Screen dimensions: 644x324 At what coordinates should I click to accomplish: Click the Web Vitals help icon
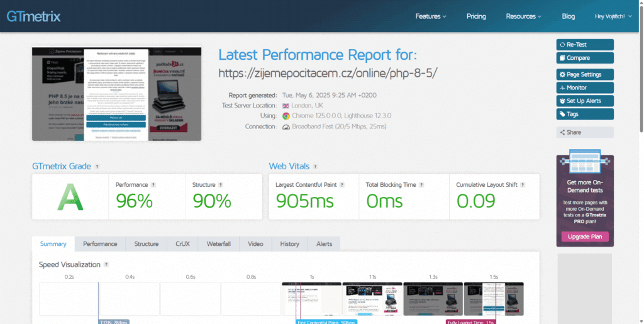[x=315, y=167]
